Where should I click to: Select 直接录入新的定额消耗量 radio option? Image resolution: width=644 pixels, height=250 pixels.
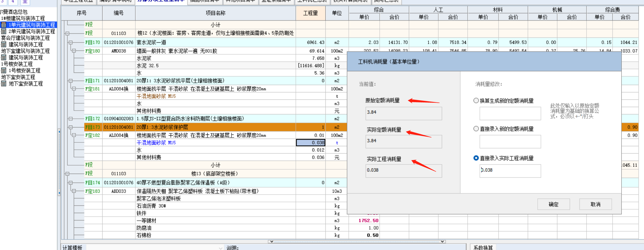pyautogui.click(x=476, y=129)
